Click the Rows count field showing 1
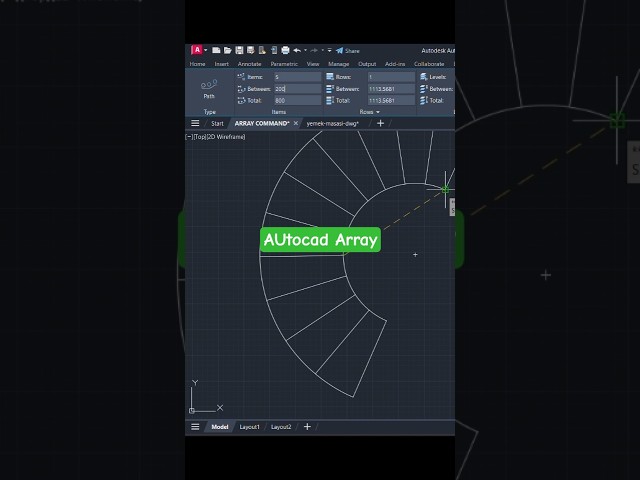This screenshot has width=640, height=480. pyautogui.click(x=391, y=77)
